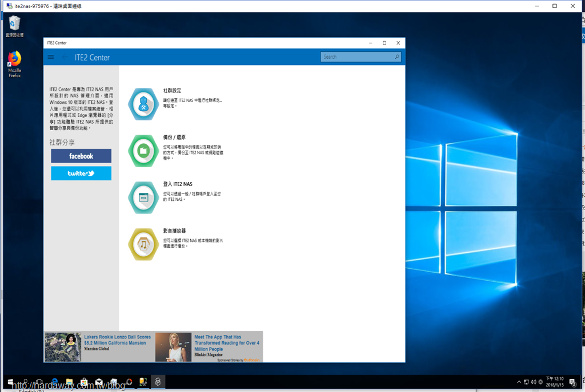Open the taskbar clock and calendar

555,382
